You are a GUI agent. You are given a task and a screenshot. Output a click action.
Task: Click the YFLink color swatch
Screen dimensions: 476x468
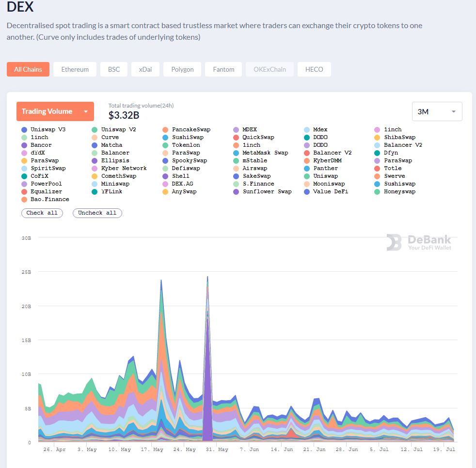point(95,192)
